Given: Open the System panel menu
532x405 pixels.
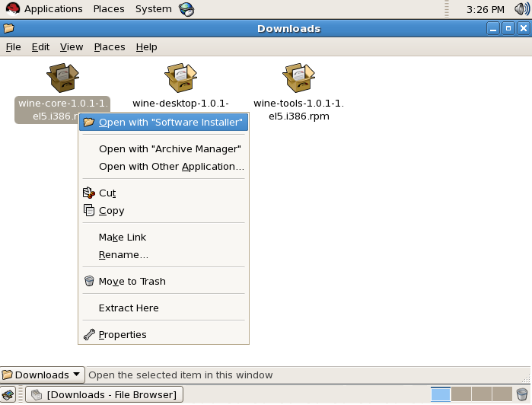Looking at the screenshot, I should (x=153, y=9).
